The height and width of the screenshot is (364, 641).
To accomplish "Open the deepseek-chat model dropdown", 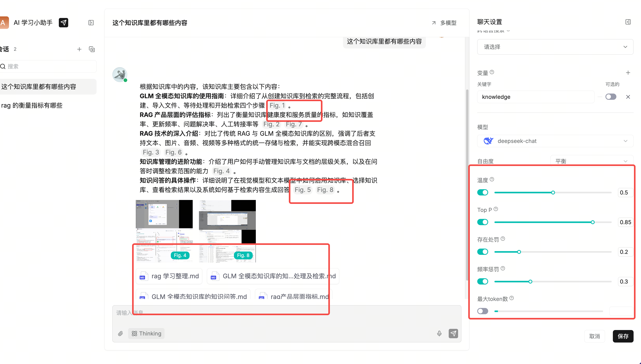I will [555, 141].
